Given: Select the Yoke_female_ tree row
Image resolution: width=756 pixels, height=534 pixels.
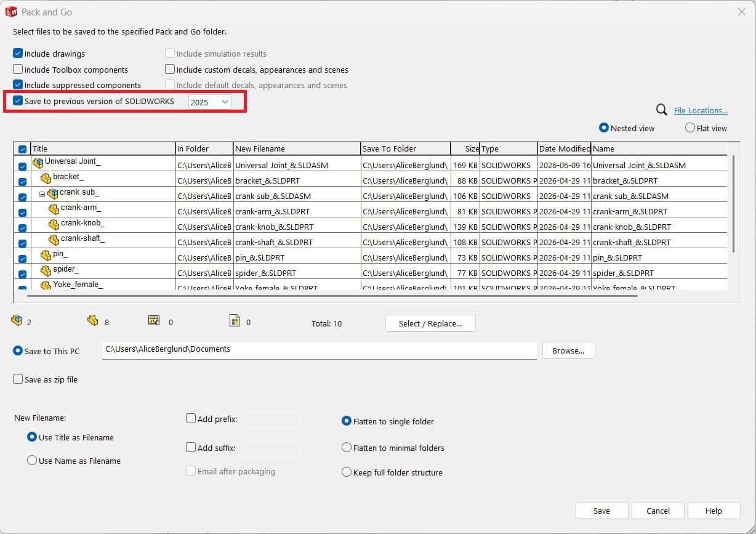Looking at the screenshot, I should (x=77, y=285).
